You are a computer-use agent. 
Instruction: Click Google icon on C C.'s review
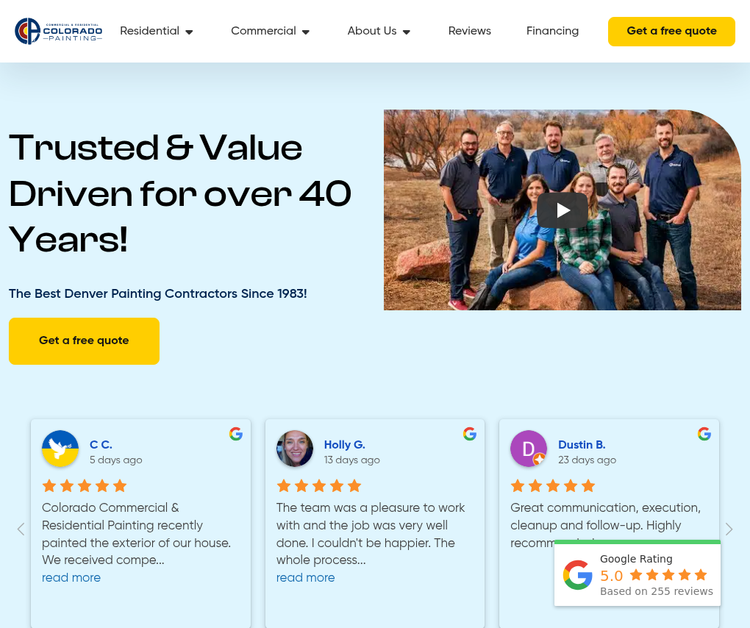click(x=236, y=434)
